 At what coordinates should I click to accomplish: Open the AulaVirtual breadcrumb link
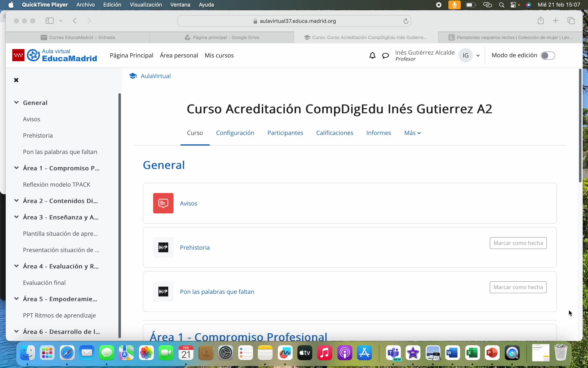pyautogui.click(x=156, y=76)
